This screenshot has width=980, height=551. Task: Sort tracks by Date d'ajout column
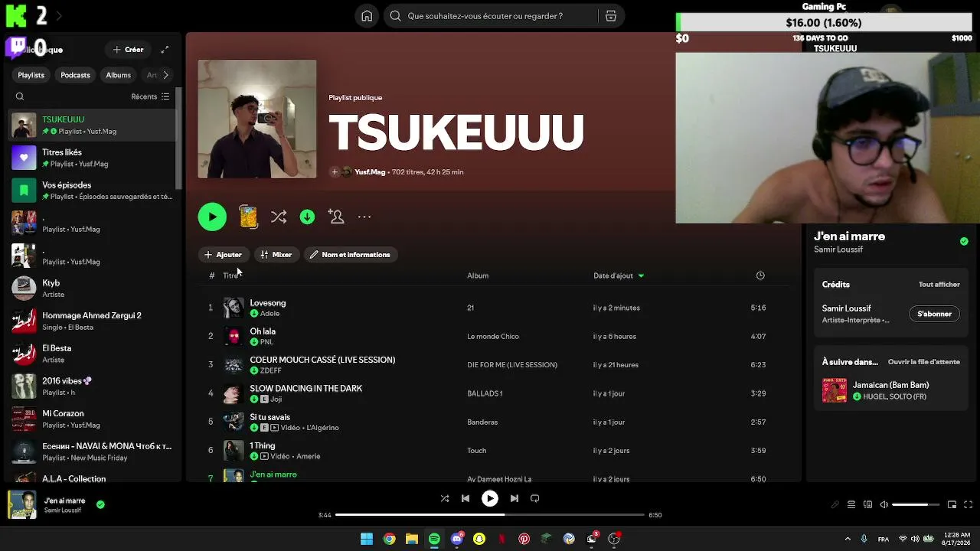[619, 275]
